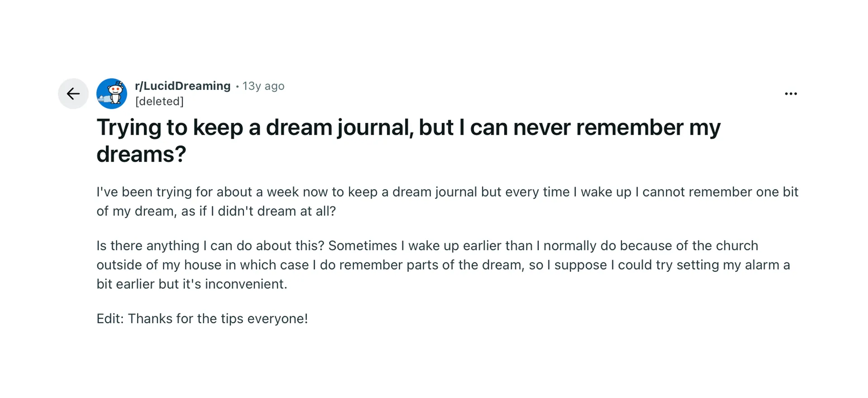Click the 13y ago timestamp
This screenshot has height=398, width=868.
click(x=264, y=86)
